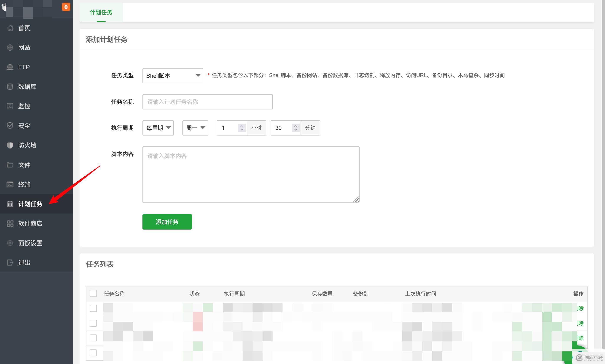Expand the 每星期 period dropdown
This screenshot has width=605, height=364.
pyautogui.click(x=158, y=128)
